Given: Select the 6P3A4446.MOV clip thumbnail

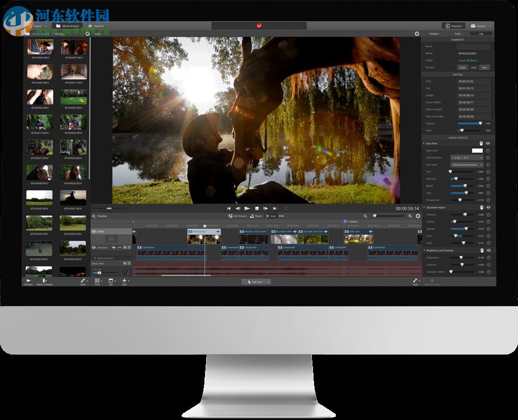Looking at the screenshot, I should pos(39,46).
